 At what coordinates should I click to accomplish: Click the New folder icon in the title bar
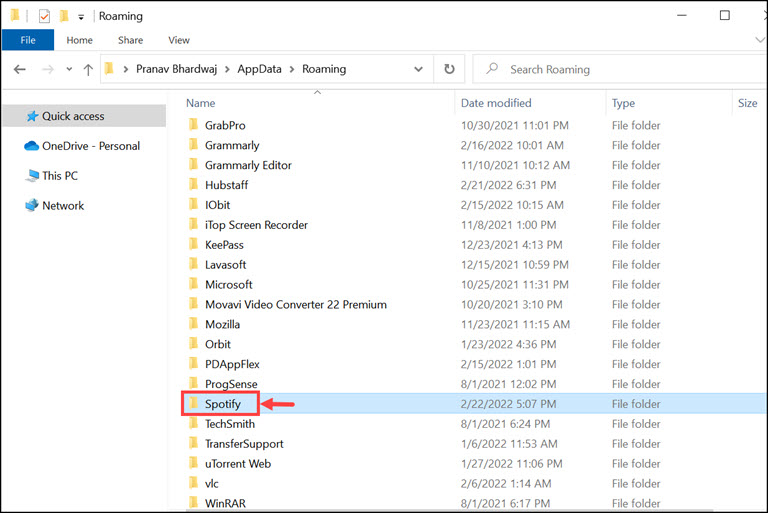point(64,16)
